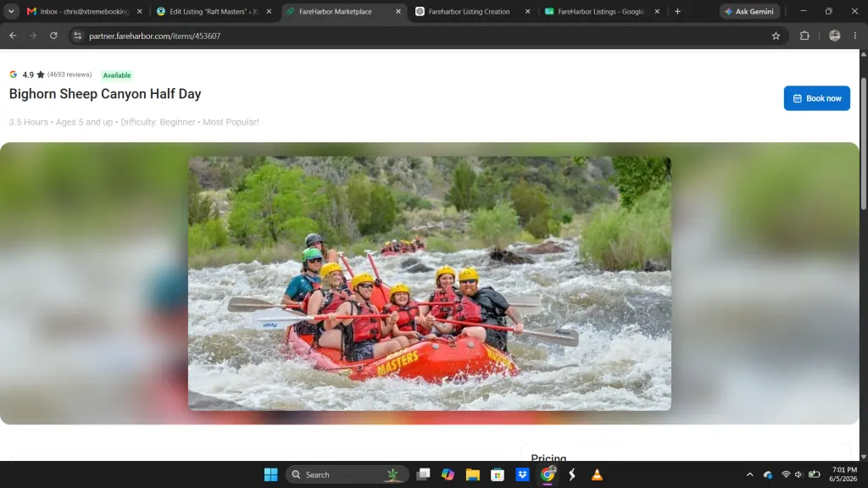Expand the tab search dropdown
868x488 pixels.
click(x=11, y=11)
